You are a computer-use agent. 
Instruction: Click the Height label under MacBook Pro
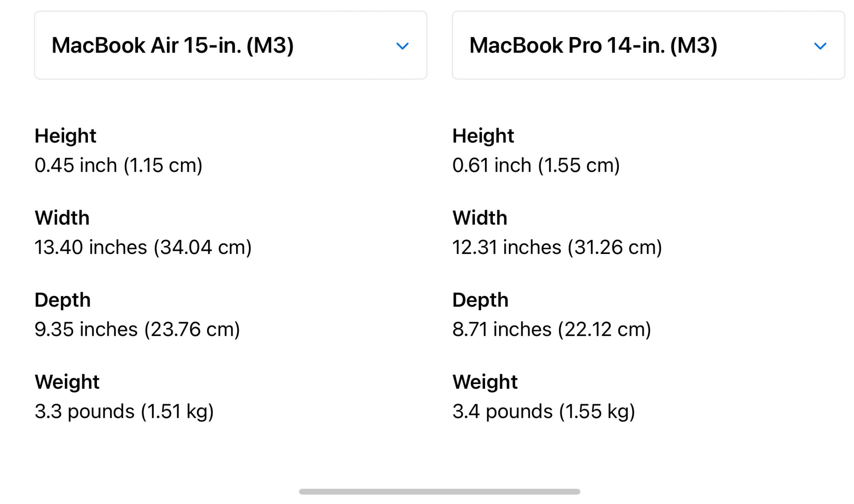click(x=483, y=136)
